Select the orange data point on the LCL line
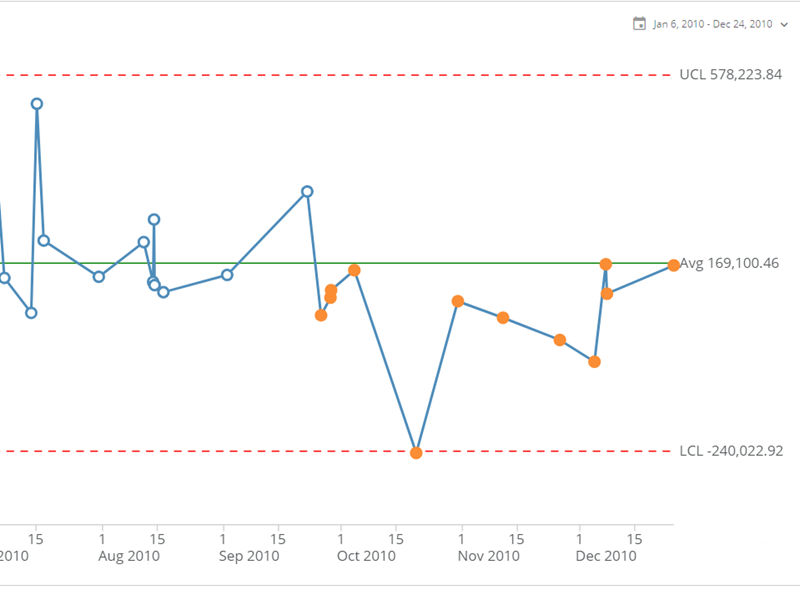The height and width of the screenshot is (590, 800). click(416, 452)
